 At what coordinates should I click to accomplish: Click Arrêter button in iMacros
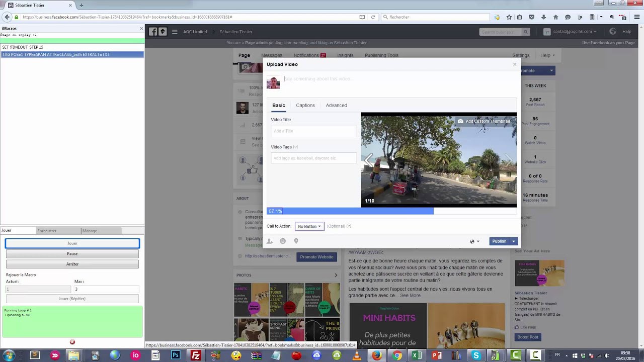click(72, 264)
